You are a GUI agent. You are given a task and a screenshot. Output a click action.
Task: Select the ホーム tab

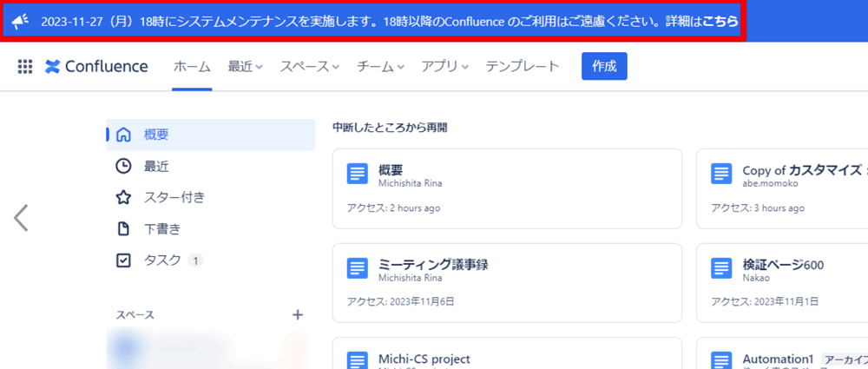192,67
